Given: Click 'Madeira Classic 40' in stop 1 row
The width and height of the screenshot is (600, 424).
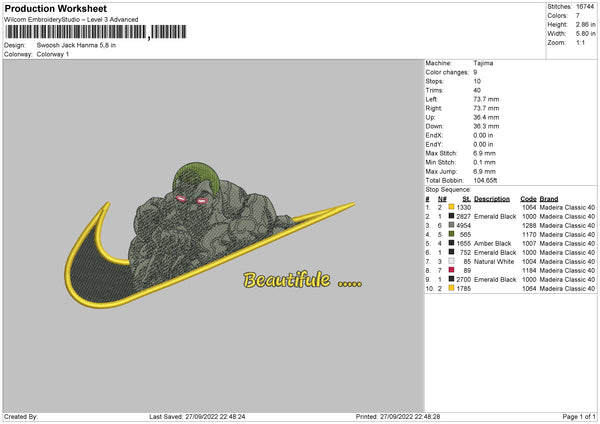Looking at the screenshot, I should 567,208.
